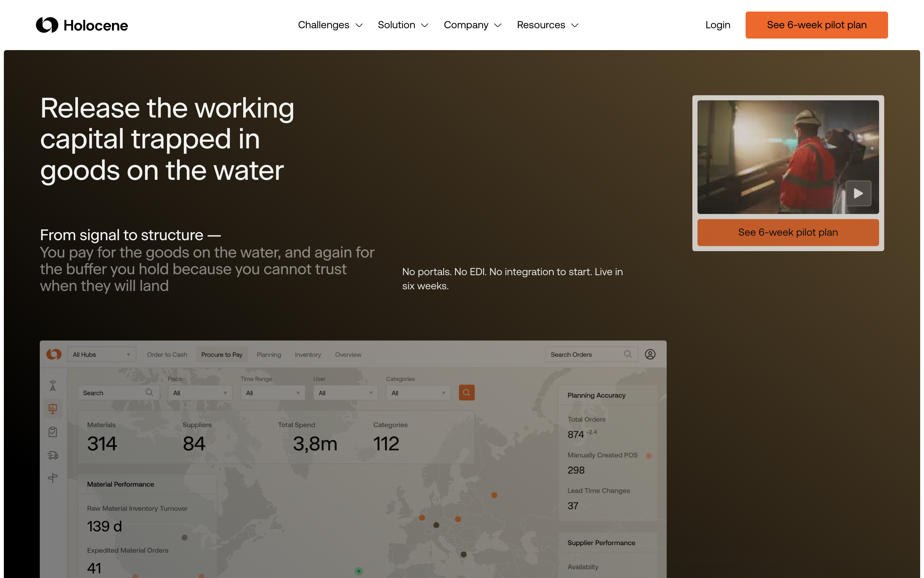Click the Total Orders value 874
Image resolution: width=924 pixels, height=578 pixels.
(x=575, y=435)
